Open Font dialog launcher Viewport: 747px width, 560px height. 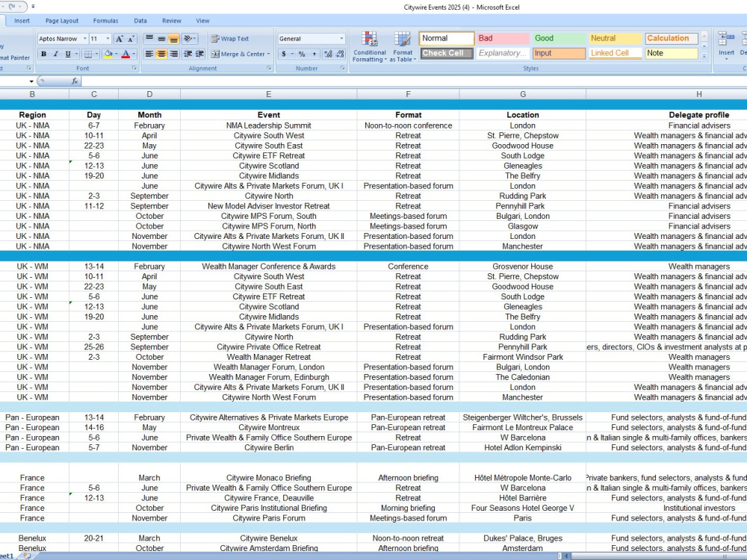134,69
